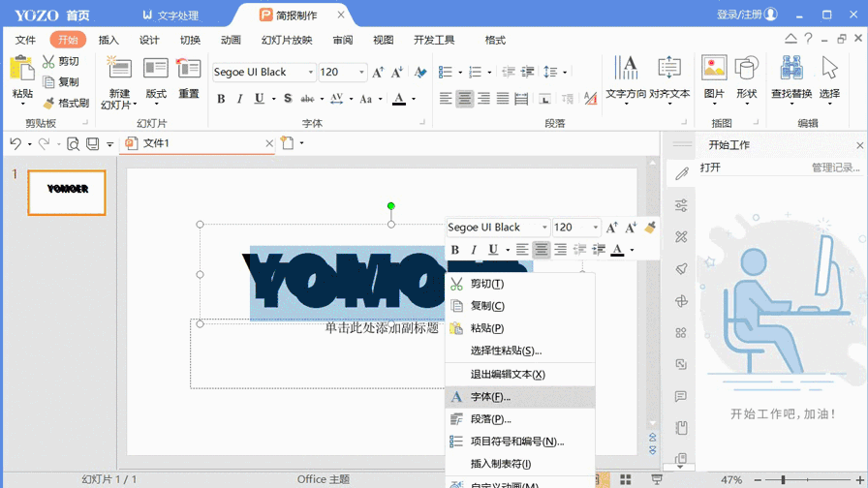Open the ribbon font size dropdown showing 120
The height and width of the screenshot is (488, 868).
[361, 72]
